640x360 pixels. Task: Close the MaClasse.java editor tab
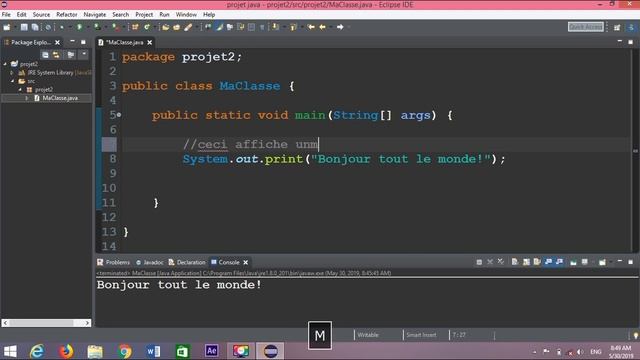(x=150, y=42)
